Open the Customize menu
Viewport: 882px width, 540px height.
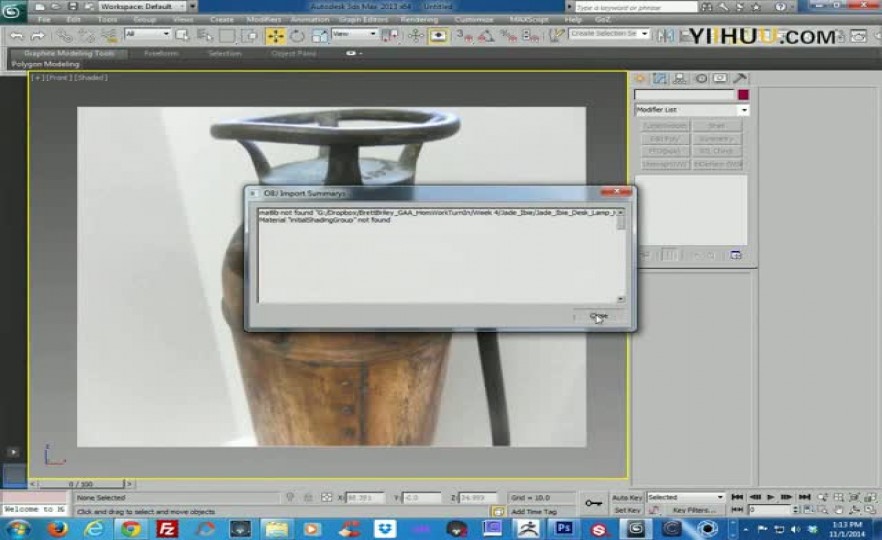pos(474,19)
